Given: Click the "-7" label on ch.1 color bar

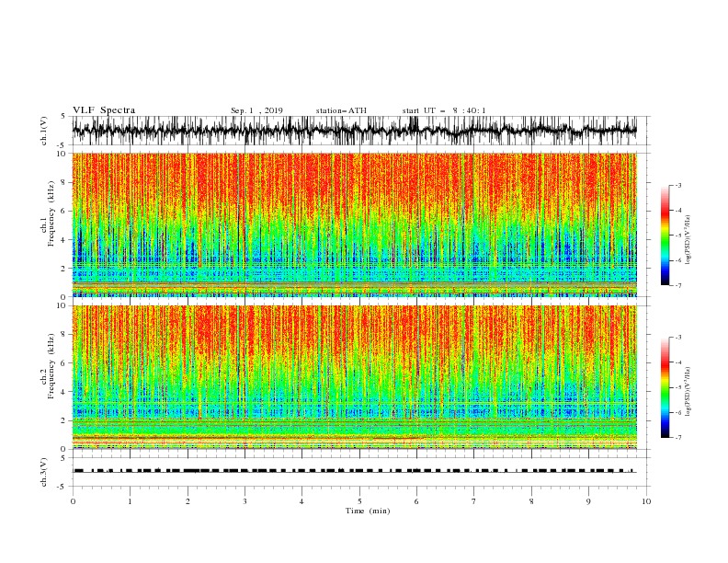Looking at the screenshot, I should (x=677, y=286).
